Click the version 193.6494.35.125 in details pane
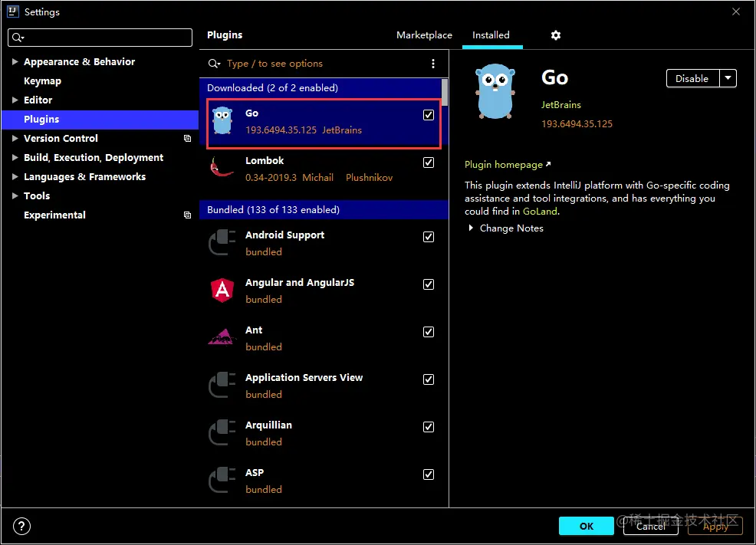Screen dimensions: 756x545 click(577, 124)
